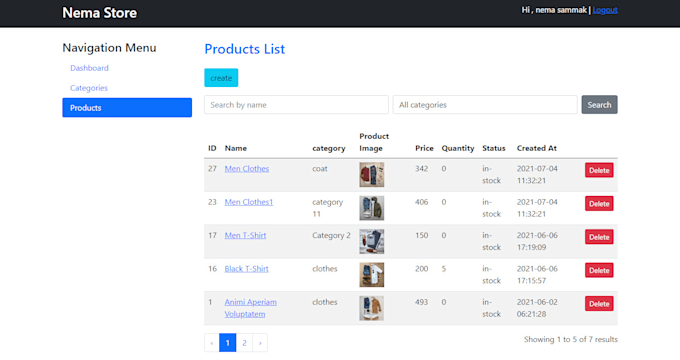
Task: Click the 'Category 2' cell
Action: coord(331,236)
